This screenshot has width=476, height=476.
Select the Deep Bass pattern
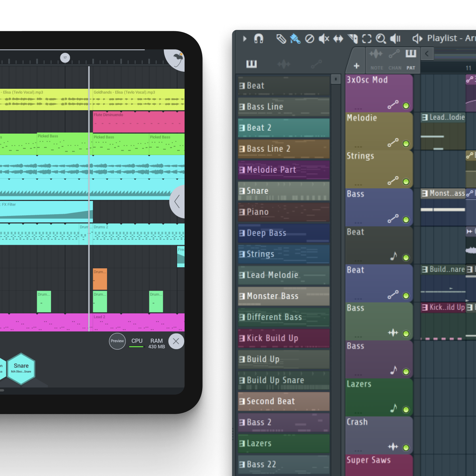(284, 233)
